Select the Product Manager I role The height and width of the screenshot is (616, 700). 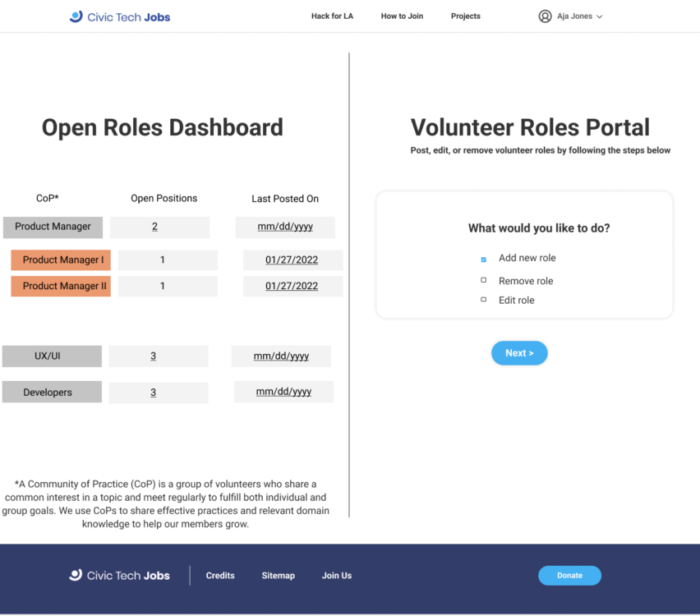click(x=61, y=260)
